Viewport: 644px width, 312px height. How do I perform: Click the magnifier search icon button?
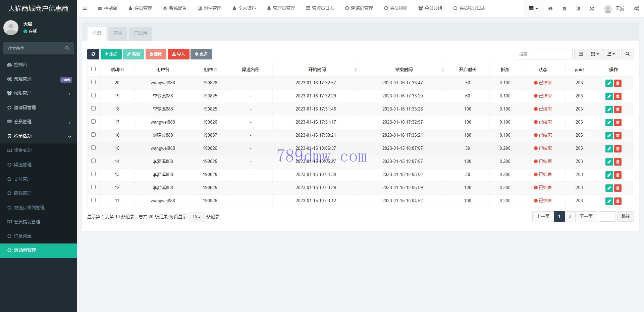tap(627, 54)
